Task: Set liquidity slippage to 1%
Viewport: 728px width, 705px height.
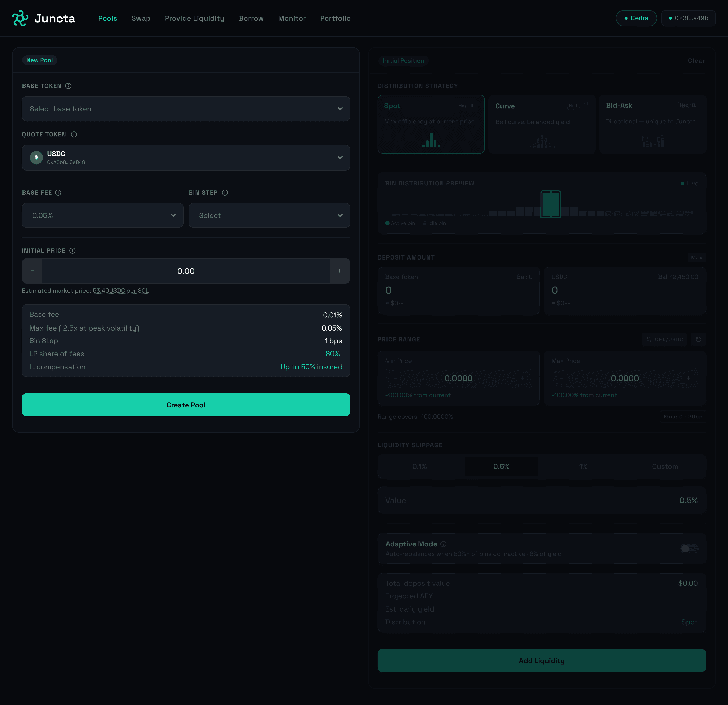Action: [x=583, y=467]
